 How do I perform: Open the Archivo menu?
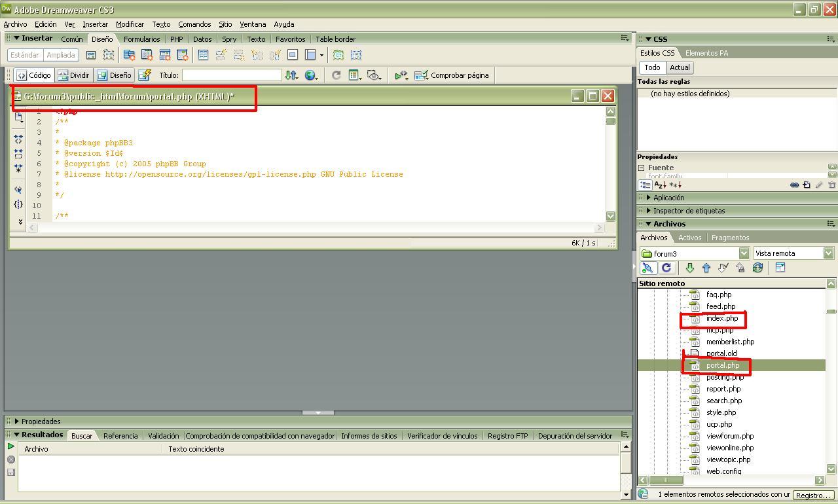pos(15,24)
